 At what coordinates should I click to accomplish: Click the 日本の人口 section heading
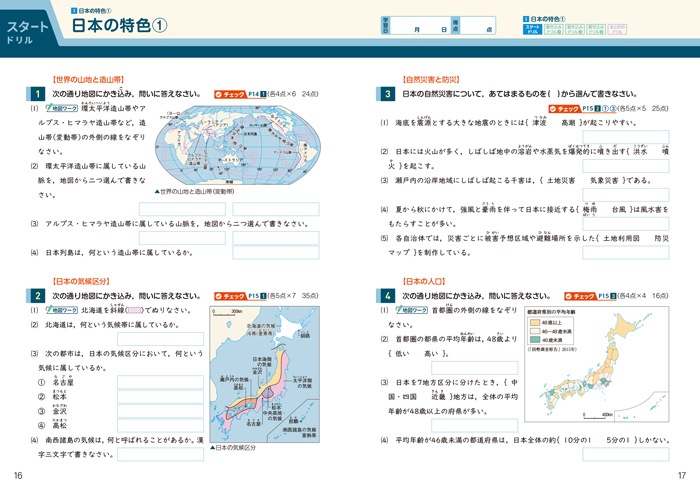tap(429, 282)
